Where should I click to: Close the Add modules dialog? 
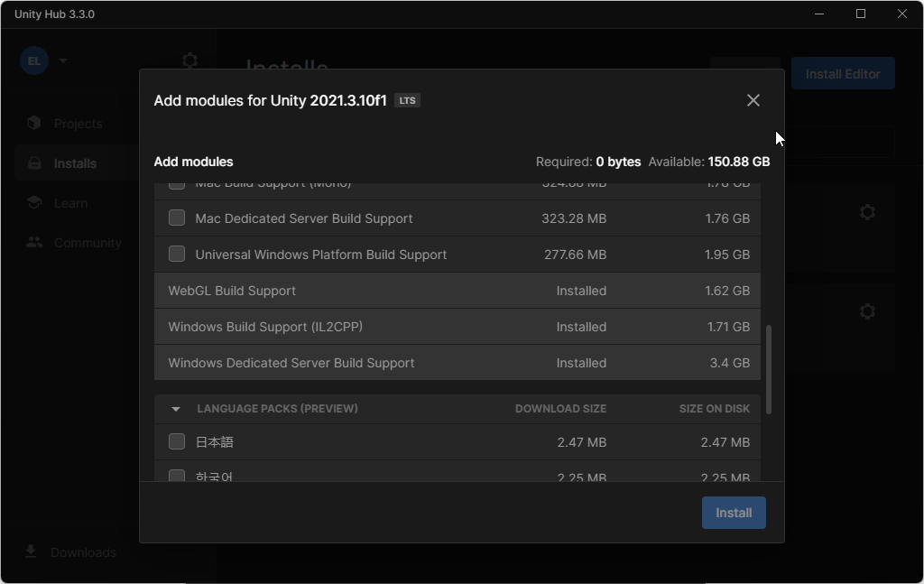pyautogui.click(x=753, y=100)
